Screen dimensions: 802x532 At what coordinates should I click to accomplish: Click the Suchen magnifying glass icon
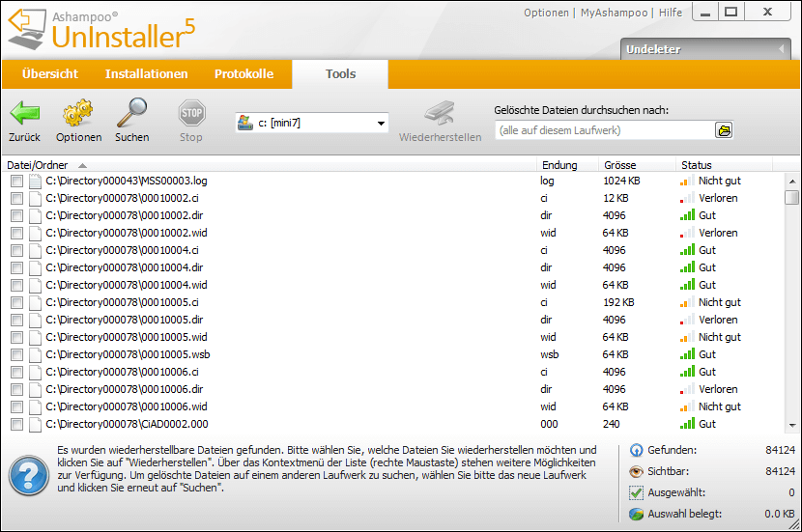pyautogui.click(x=131, y=114)
